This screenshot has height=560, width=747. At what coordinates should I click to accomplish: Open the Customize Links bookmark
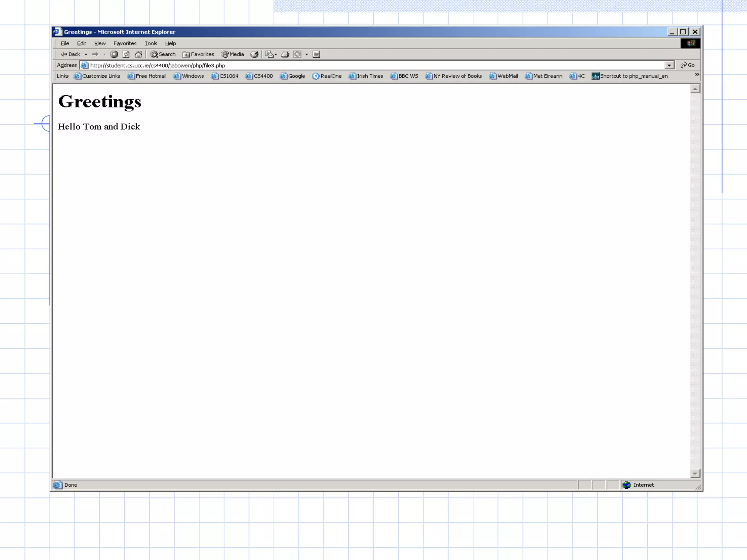pyautogui.click(x=97, y=76)
